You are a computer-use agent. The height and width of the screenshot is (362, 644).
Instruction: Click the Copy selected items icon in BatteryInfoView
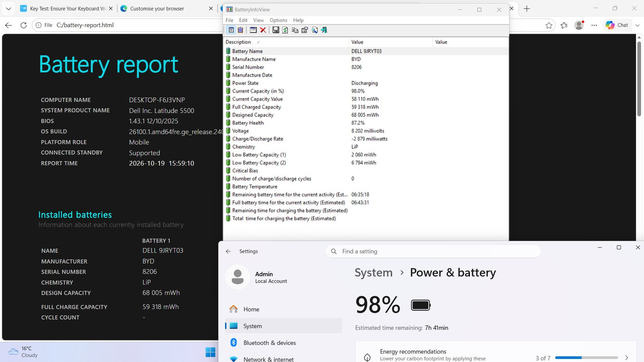[295, 30]
